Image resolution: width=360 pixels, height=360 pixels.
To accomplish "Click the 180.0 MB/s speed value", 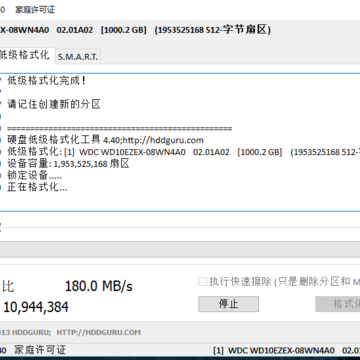I will 99,286.
